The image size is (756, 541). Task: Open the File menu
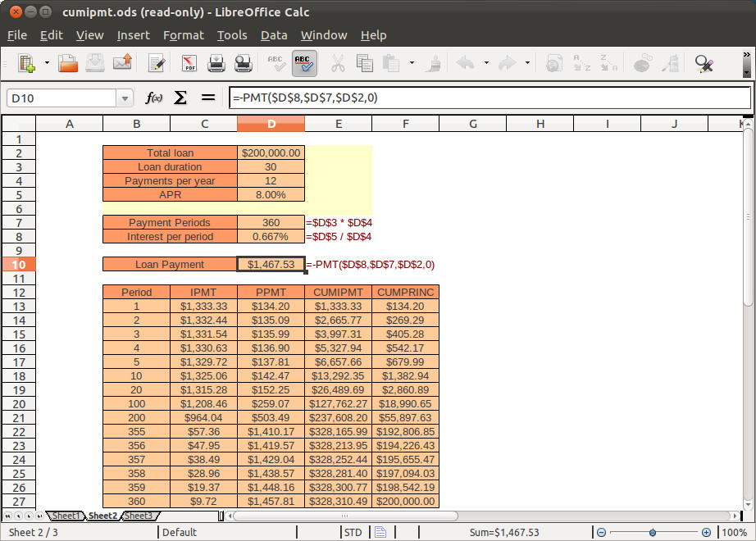point(17,35)
